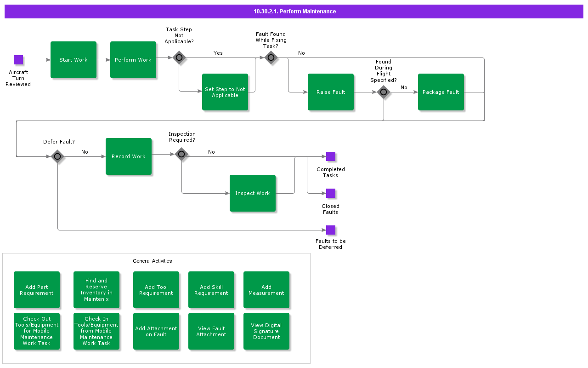Click the 10.30.2.1. Perform Maintenance title bar
Viewport: 588px width, 368px height.
(x=294, y=11)
